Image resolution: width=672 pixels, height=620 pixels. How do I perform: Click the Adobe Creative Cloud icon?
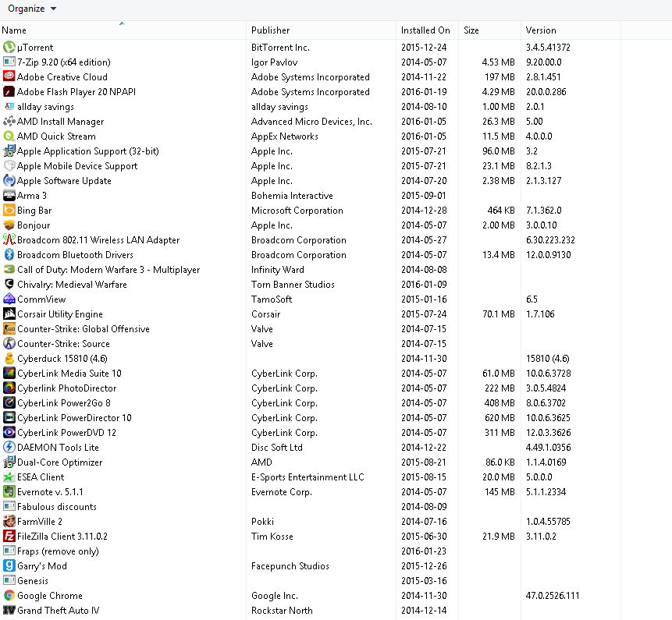pyautogui.click(x=9, y=76)
